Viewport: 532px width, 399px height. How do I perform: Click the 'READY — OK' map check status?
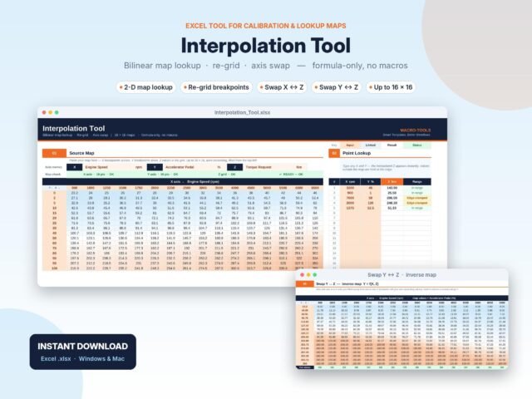(291, 175)
